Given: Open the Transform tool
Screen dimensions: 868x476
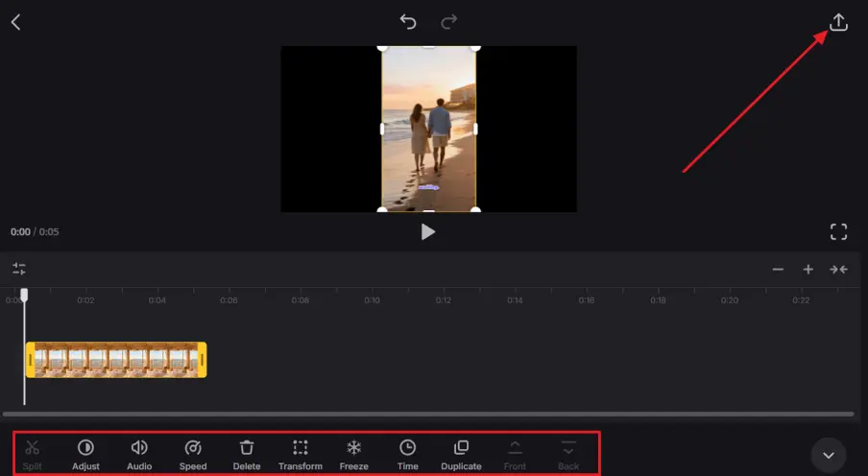Looking at the screenshot, I should pyautogui.click(x=300, y=455).
